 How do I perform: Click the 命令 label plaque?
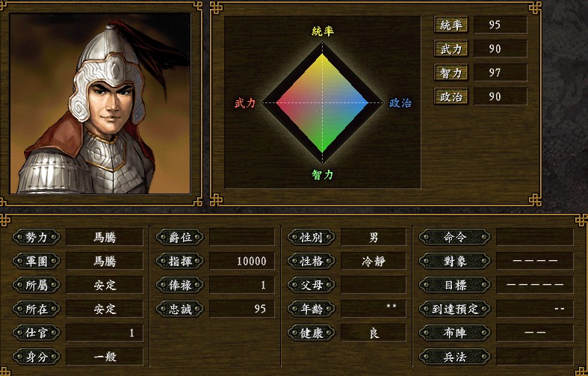455,237
